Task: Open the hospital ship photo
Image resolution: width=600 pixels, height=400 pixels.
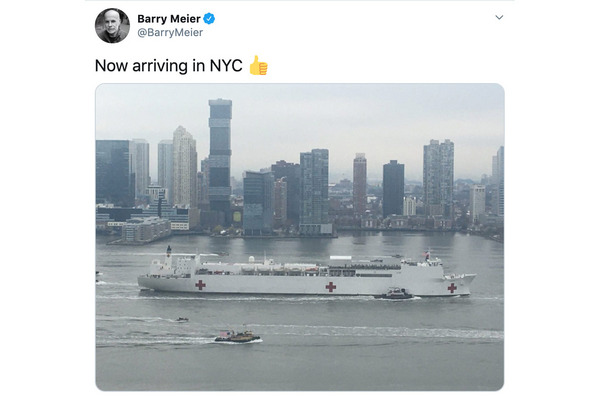Action: tap(300, 237)
